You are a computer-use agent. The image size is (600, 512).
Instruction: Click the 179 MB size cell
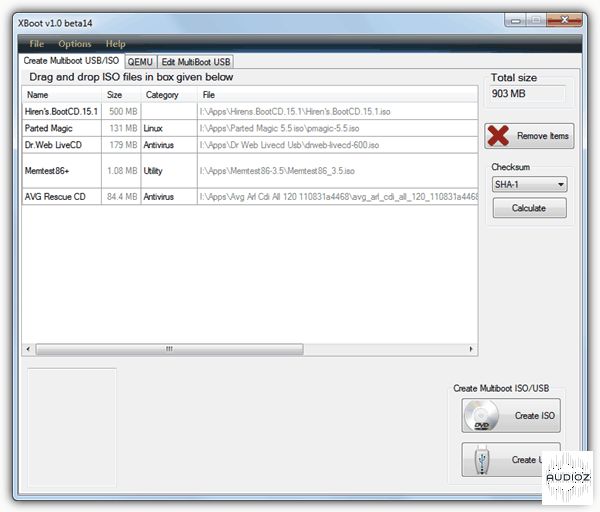(123, 145)
